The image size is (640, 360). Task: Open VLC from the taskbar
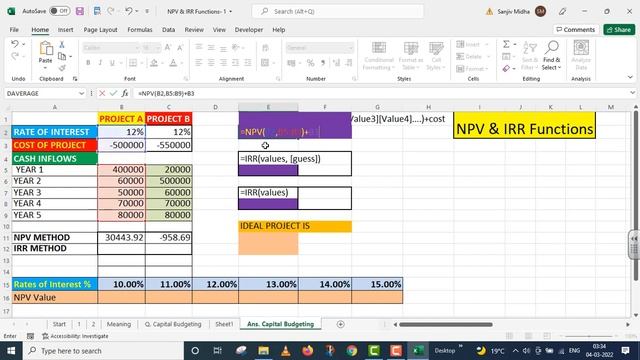pos(286,351)
